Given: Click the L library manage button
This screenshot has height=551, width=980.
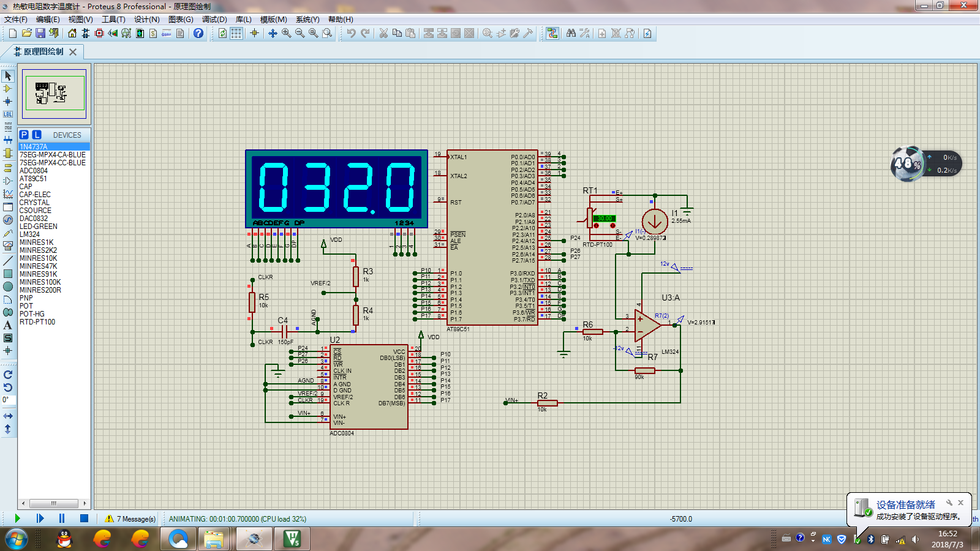Looking at the screenshot, I should (x=37, y=135).
